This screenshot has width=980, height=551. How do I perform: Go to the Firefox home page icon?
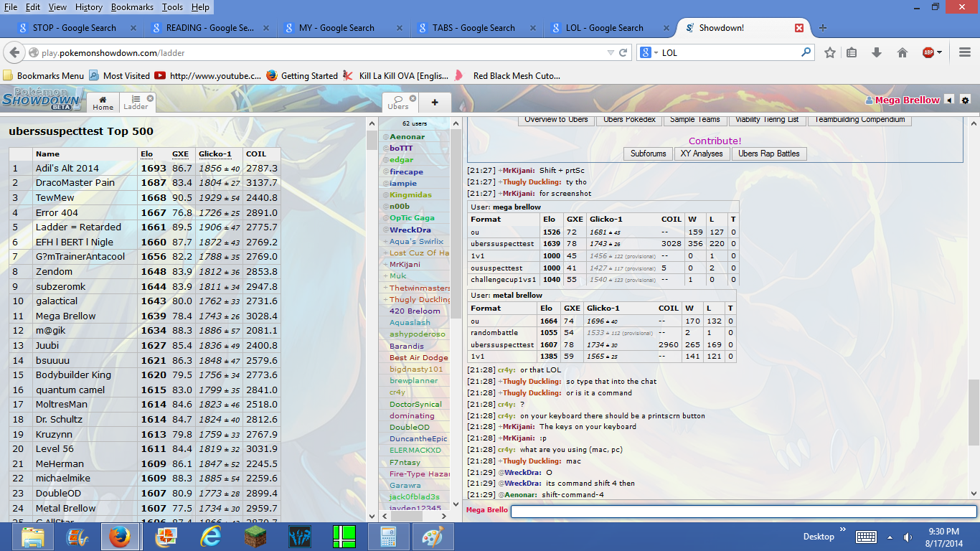pos(902,52)
